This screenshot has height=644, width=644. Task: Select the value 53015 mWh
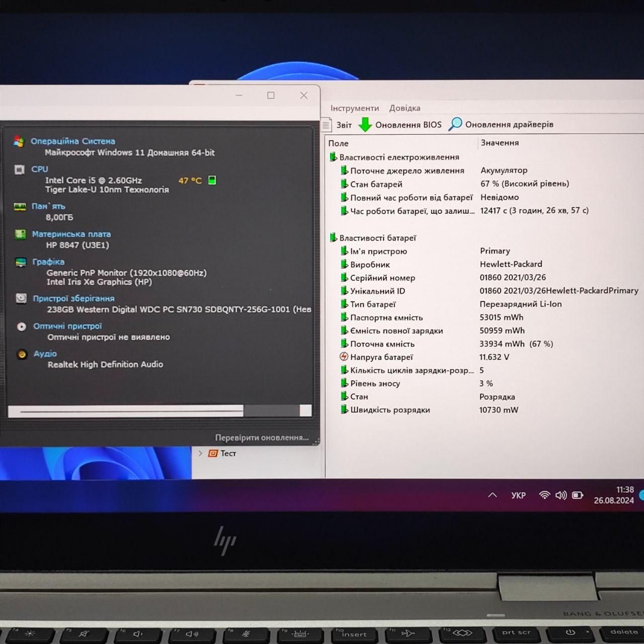pyautogui.click(x=502, y=317)
